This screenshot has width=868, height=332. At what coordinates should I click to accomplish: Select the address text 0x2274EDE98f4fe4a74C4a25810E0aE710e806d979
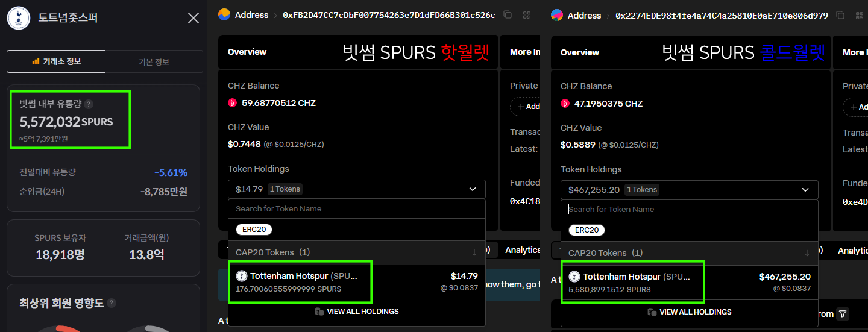[722, 16]
